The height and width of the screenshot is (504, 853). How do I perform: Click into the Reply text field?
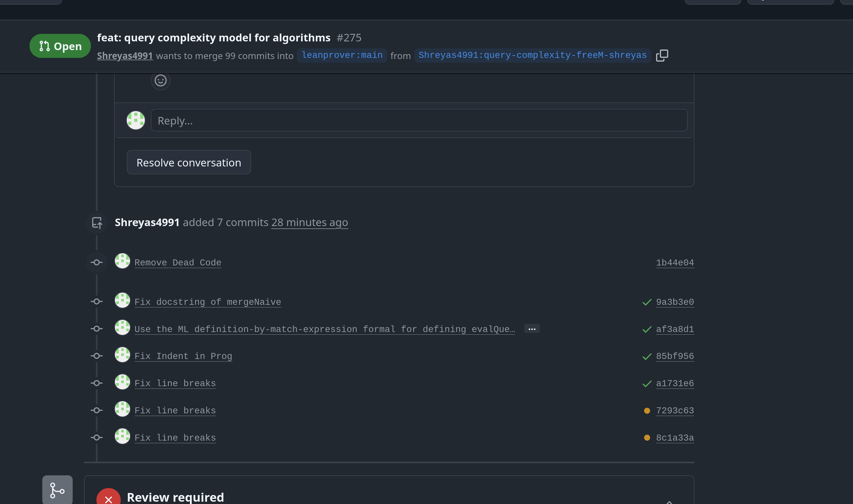418,120
